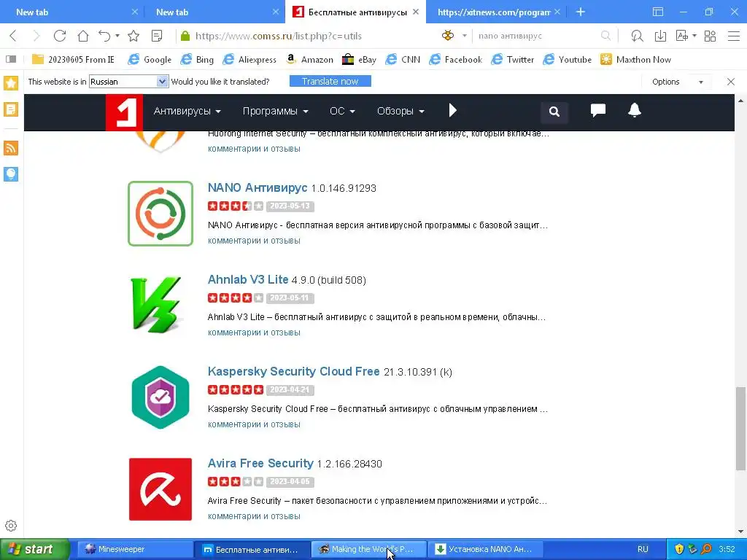Open the browser main menu icon

(734, 36)
